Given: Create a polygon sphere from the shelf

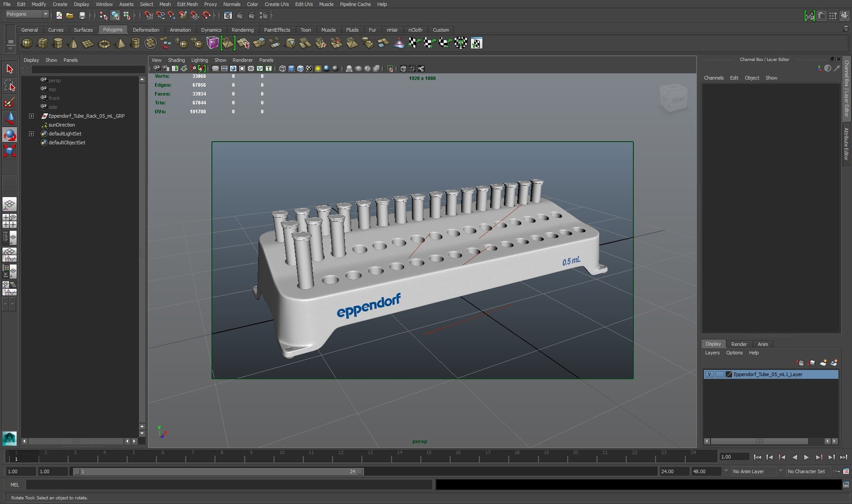Looking at the screenshot, I should [27, 43].
